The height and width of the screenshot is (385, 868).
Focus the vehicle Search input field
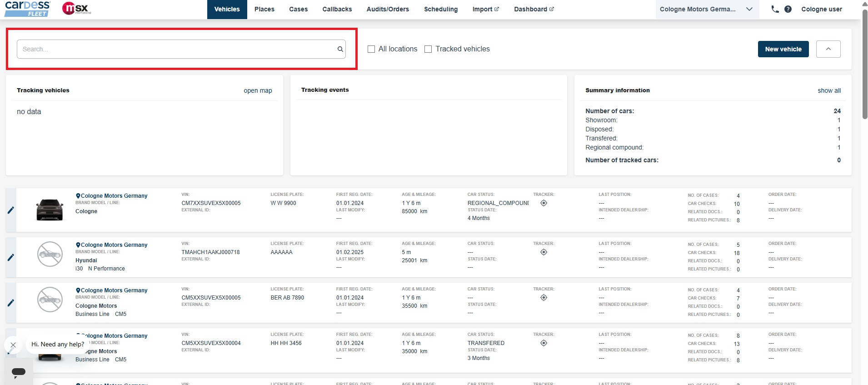click(177, 49)
